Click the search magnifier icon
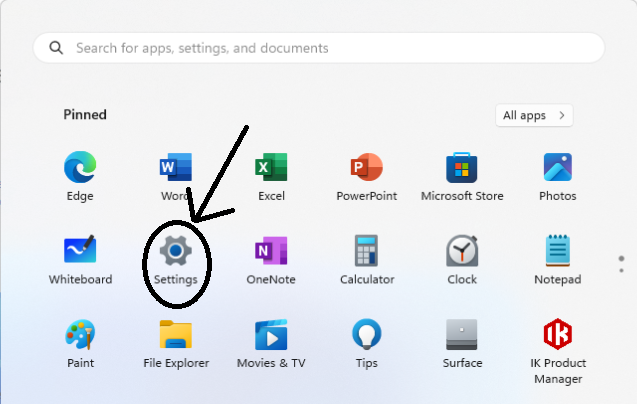Viewport: 637px width, 404px height. (56, 48)
